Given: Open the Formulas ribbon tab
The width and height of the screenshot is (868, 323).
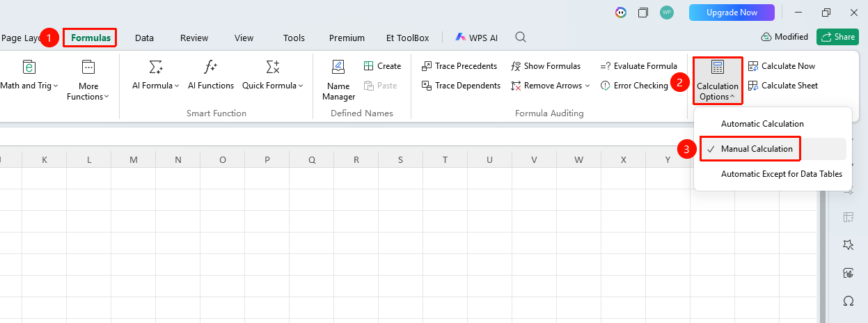Looking at the screenshot, I should click(90, 38).
